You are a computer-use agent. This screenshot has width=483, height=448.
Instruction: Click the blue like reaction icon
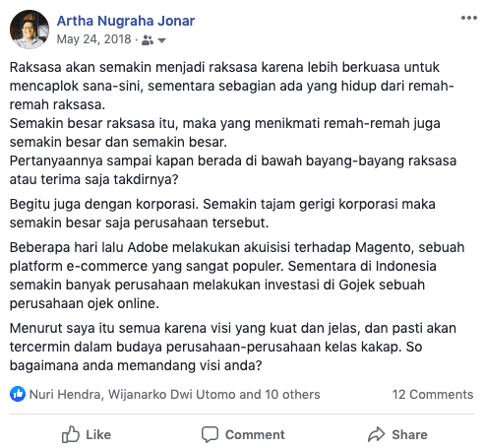(x=18, y=394)
